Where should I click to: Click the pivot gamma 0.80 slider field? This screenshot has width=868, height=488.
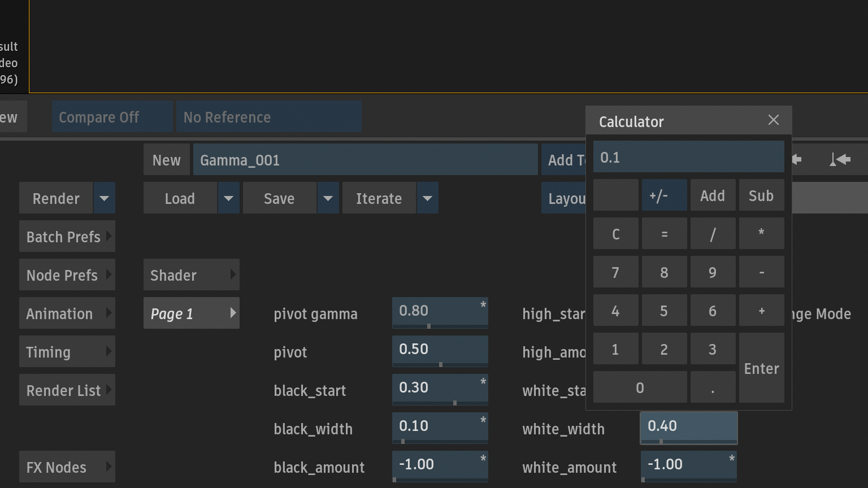pos(440,313)
